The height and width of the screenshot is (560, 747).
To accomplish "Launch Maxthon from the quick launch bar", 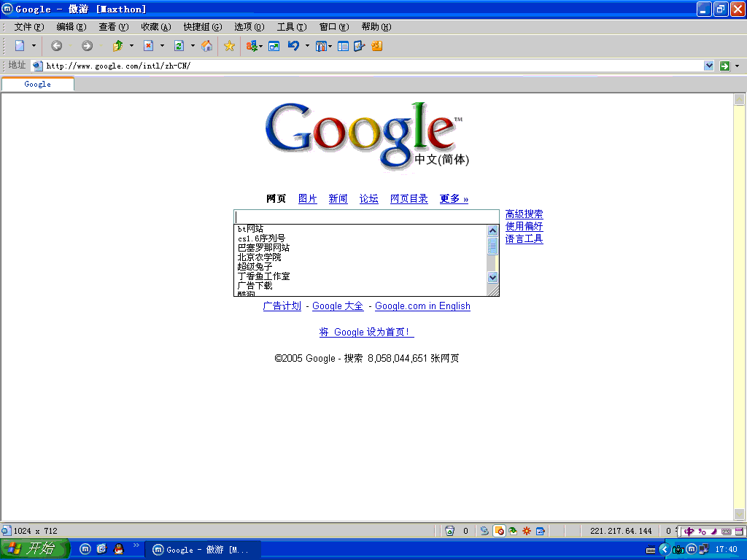I will click(85, 549).
